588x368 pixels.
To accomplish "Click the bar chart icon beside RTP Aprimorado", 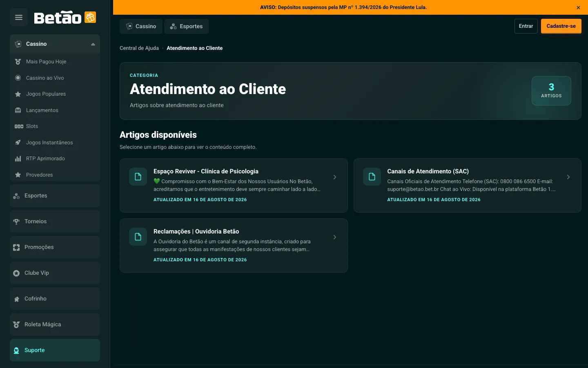I will pyautogui.click(x=18, y=159).
